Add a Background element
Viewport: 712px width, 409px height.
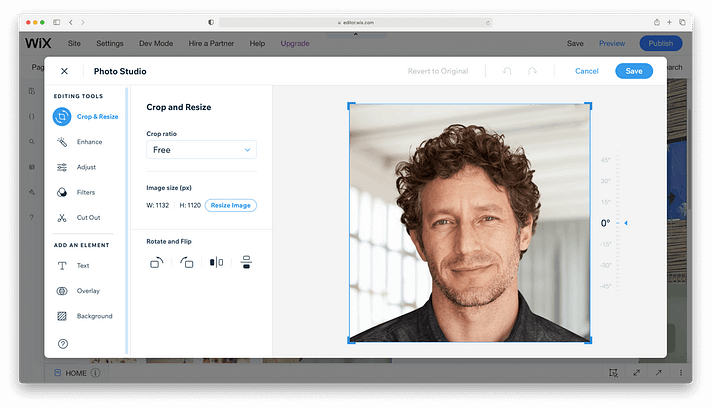pyautogui.click(x=62, y=316)
